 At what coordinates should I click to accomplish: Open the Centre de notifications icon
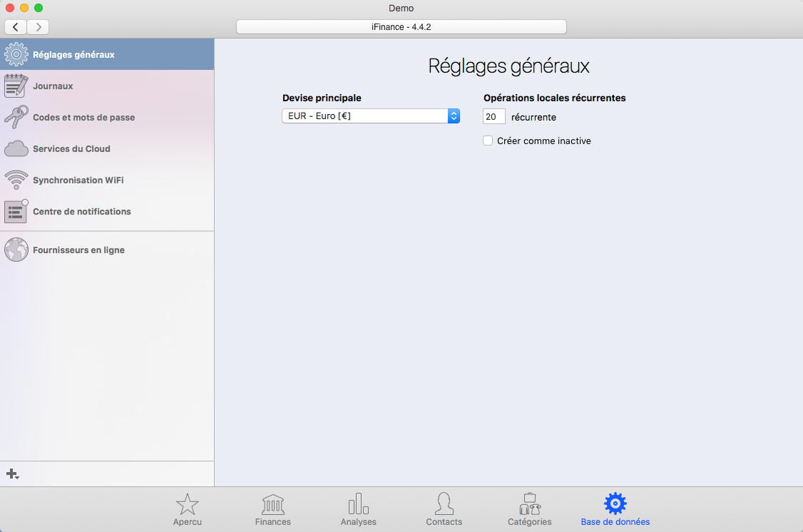pos(16,211)
